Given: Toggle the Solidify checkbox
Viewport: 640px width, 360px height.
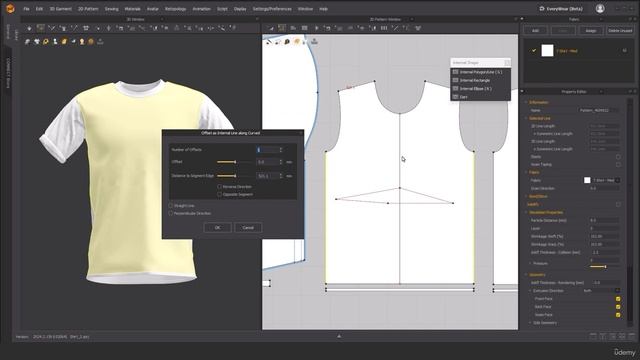Looking at the screenshot, I should (x=618, y=204).
